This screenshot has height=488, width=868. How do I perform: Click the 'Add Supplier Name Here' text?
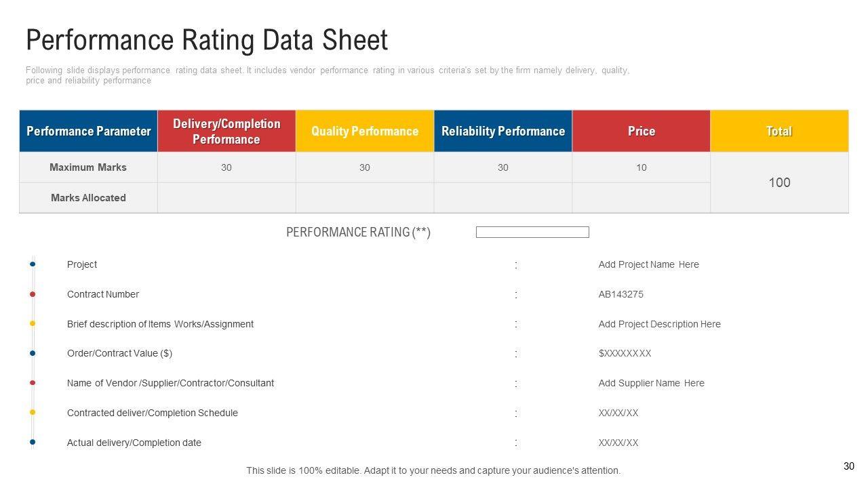click(x=651, y=383)
